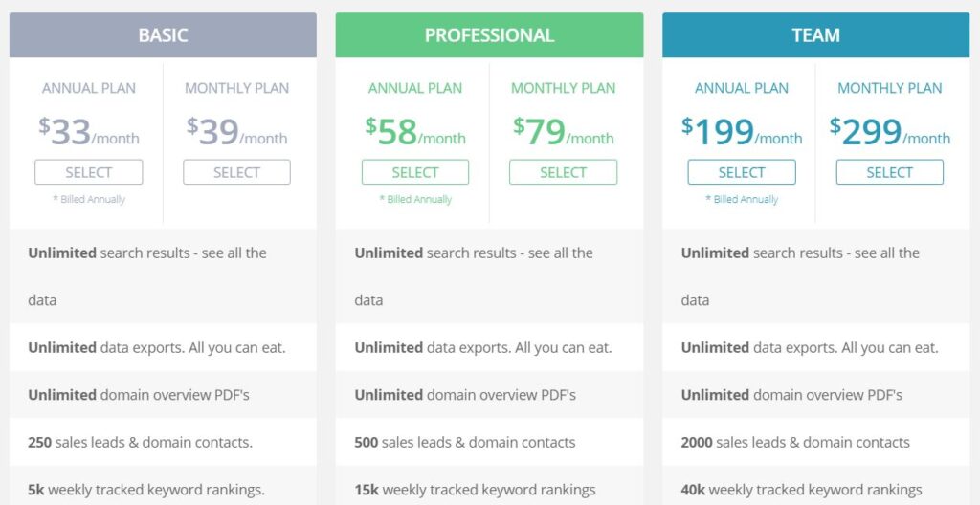Click the BASIC plan header

[x=163, y=35]
